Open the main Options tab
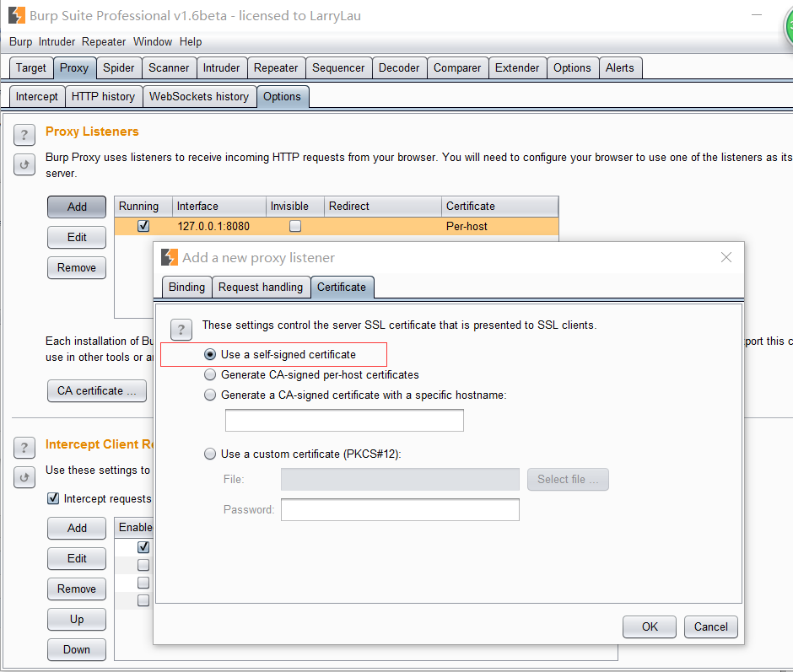Screen dimensions: 793x672 tap(572, 67)
